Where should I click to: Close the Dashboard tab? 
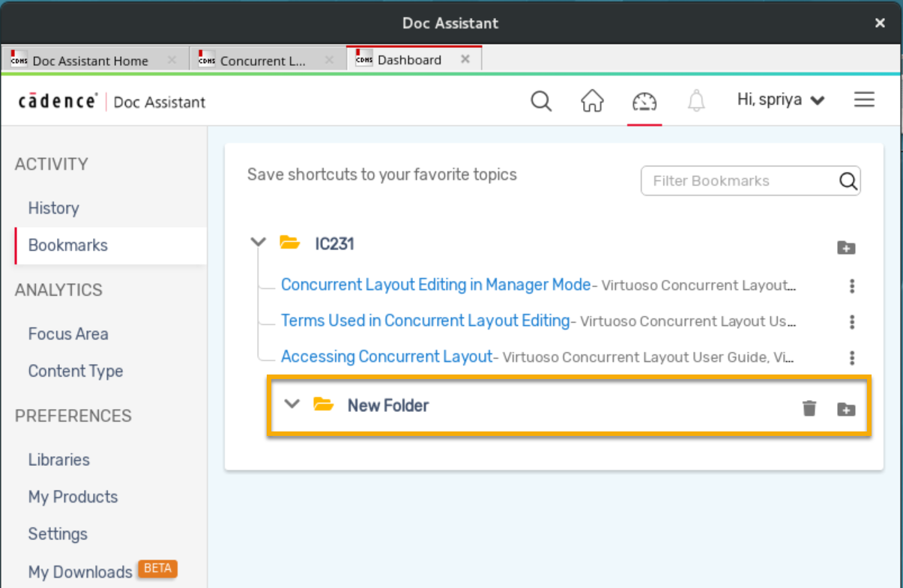click(465, 59)
